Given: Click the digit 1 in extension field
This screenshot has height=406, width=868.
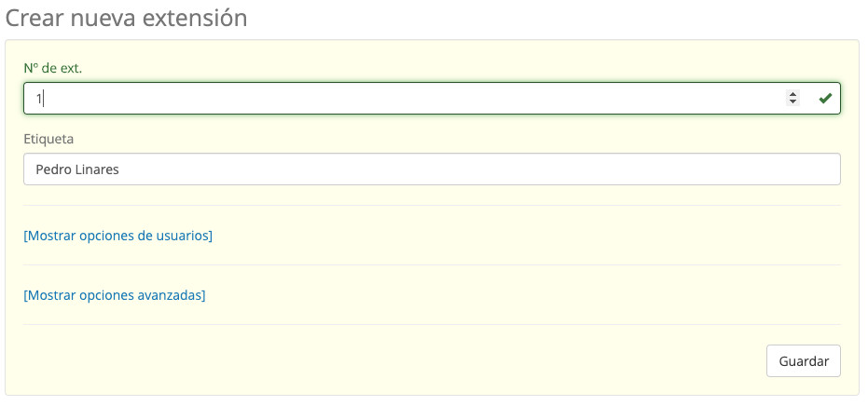Looking at the screenshot, I should (39, 98).
